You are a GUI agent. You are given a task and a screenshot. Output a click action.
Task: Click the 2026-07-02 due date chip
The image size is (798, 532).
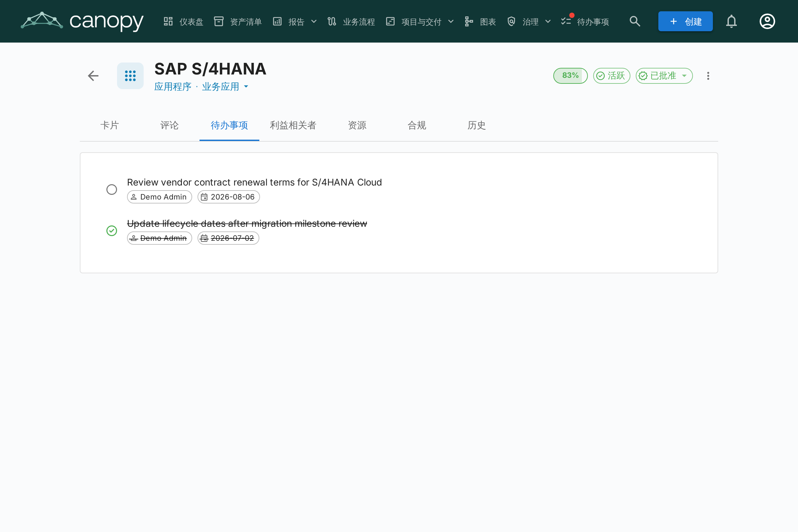(228, 238)
